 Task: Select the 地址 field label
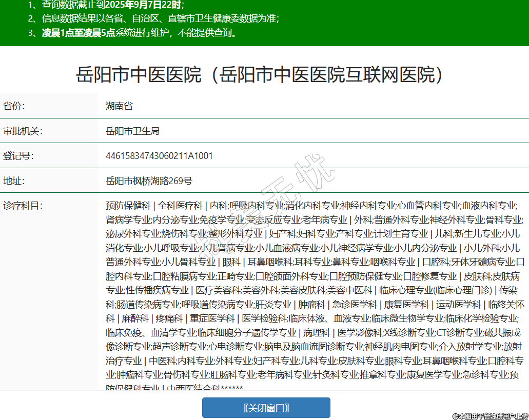[14, 181]
